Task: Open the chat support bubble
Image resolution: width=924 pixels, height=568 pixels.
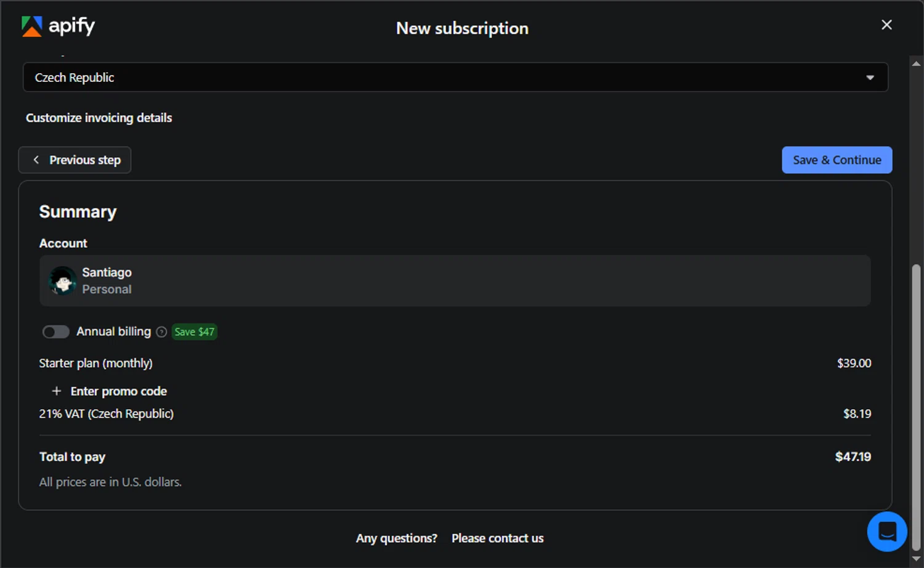Action: [x=887, y=532]
